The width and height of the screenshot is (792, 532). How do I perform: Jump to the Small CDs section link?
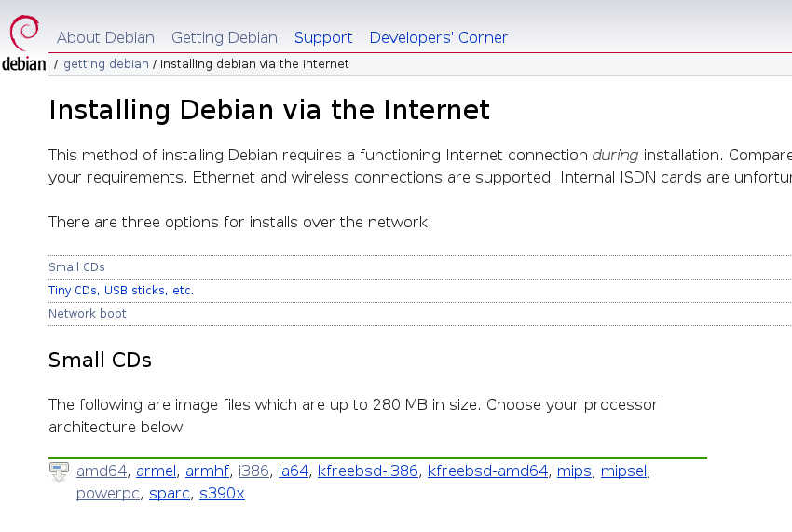(x=76, y=267)
